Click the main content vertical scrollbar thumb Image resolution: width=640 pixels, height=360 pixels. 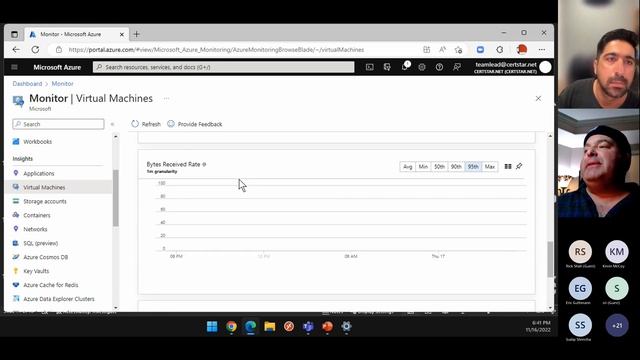(550, 259)
